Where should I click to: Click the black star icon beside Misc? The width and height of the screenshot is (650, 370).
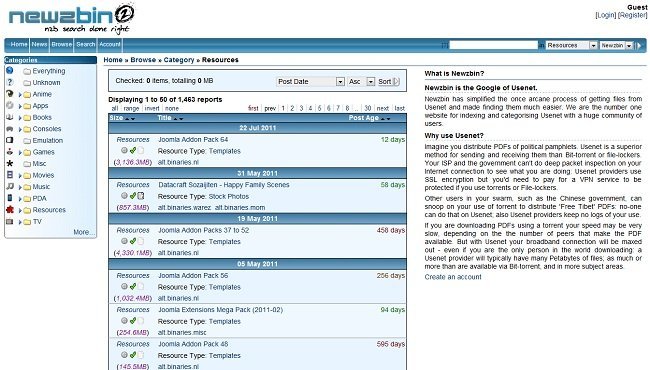(10, 163)
